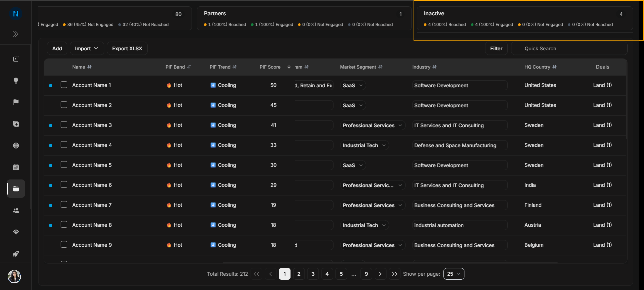The width and height of the screenshot is (644, 290).
Task: Toggle PIF Score descending sort arrow
Action: [289, 67]
